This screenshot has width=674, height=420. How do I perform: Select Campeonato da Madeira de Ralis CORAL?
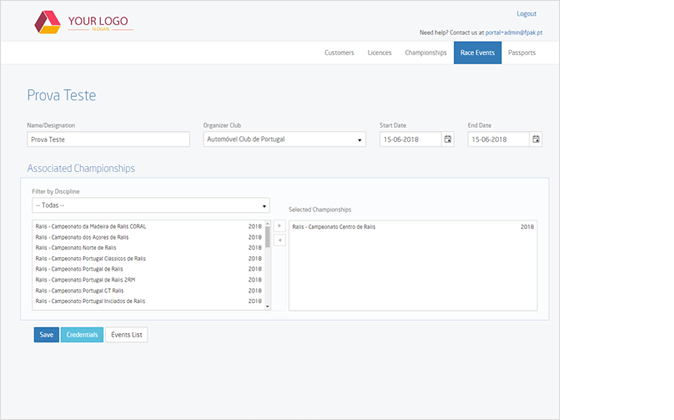[148, 227]
